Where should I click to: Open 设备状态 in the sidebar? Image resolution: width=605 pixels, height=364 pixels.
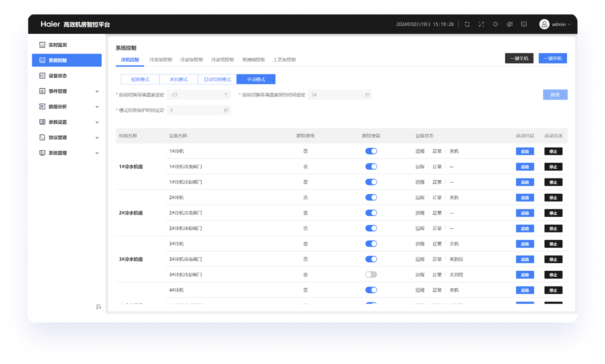point(58,76)
